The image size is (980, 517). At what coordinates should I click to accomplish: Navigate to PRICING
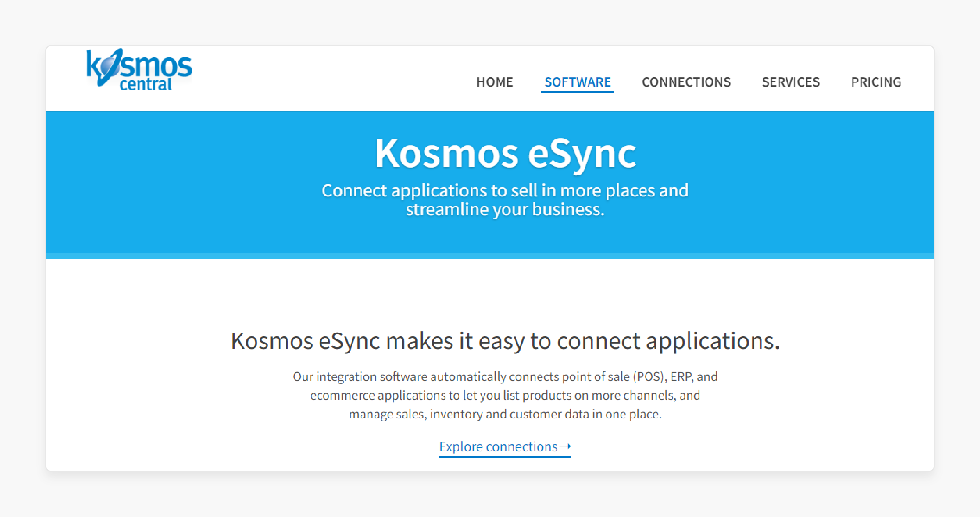tap(876, 82)
